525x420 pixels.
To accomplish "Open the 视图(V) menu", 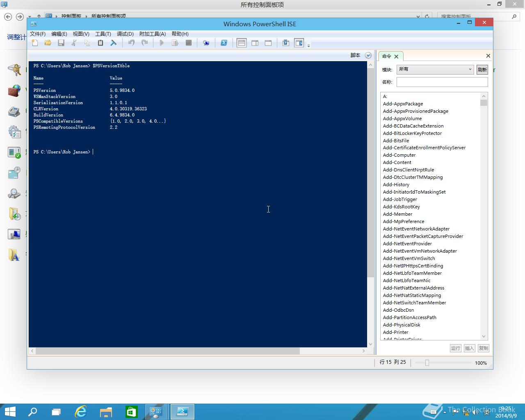I will click(81, 34).
